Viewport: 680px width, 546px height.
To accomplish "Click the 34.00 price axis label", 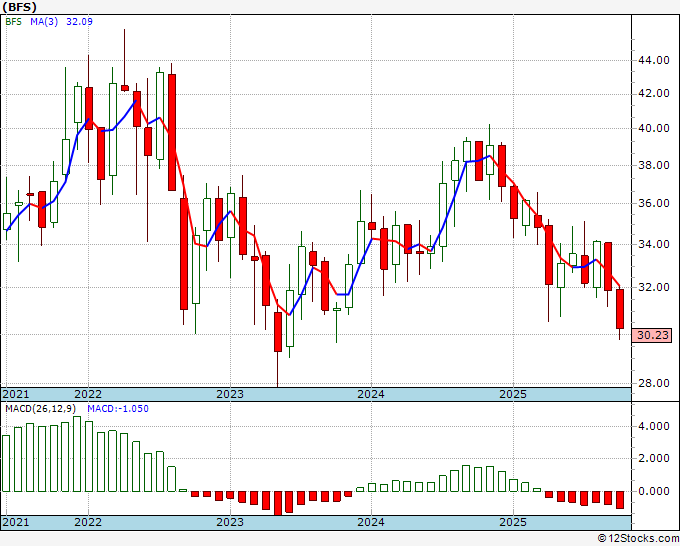I will (654, 244).
